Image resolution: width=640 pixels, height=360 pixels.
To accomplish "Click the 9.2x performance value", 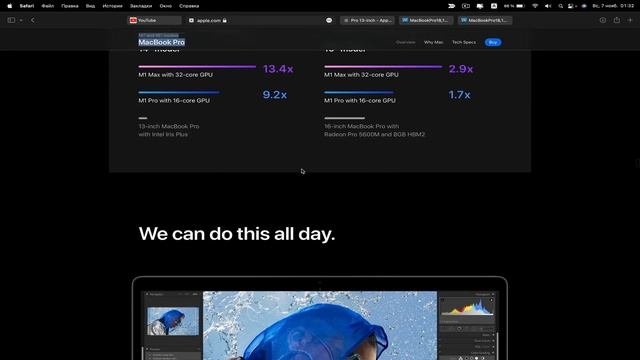I will (x=275, y=95).
